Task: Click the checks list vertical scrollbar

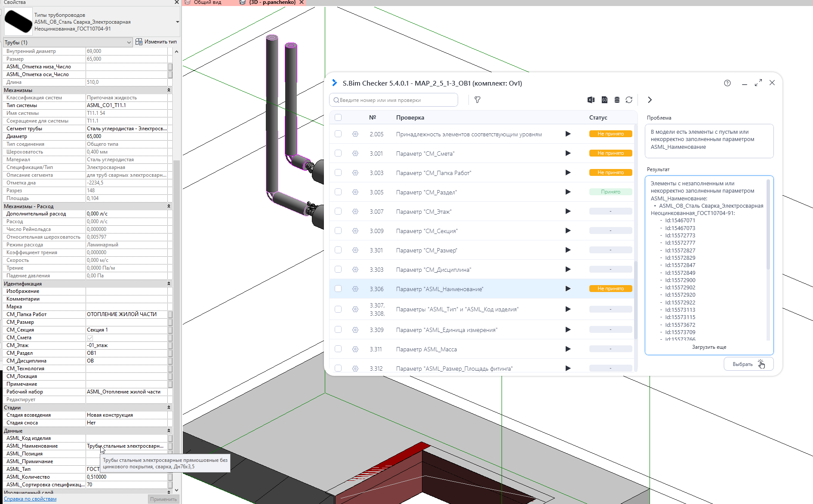Action: point(636,300)
